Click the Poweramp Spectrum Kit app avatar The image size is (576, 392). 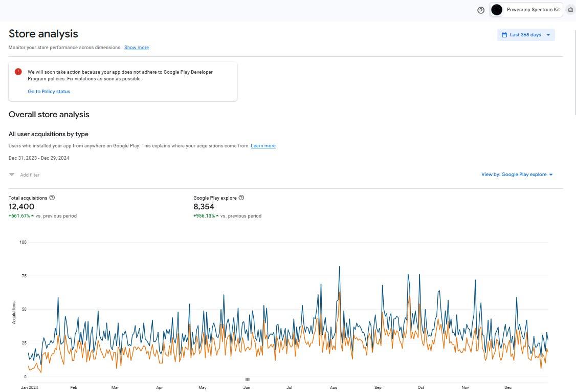(497, 10)
